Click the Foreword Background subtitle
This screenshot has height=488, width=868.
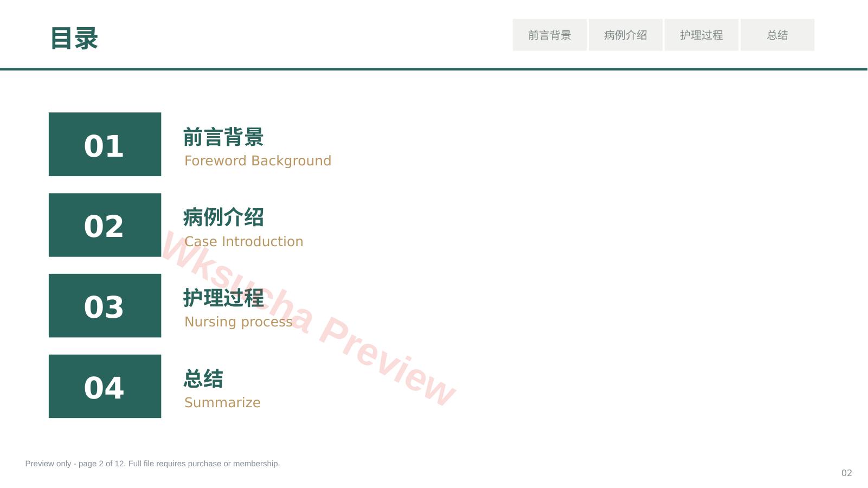coord(258,161)
